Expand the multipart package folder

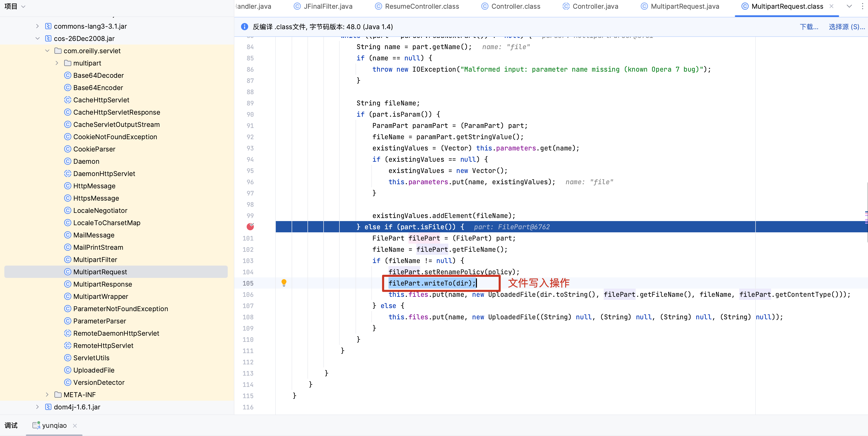click(x=57, y=63)
